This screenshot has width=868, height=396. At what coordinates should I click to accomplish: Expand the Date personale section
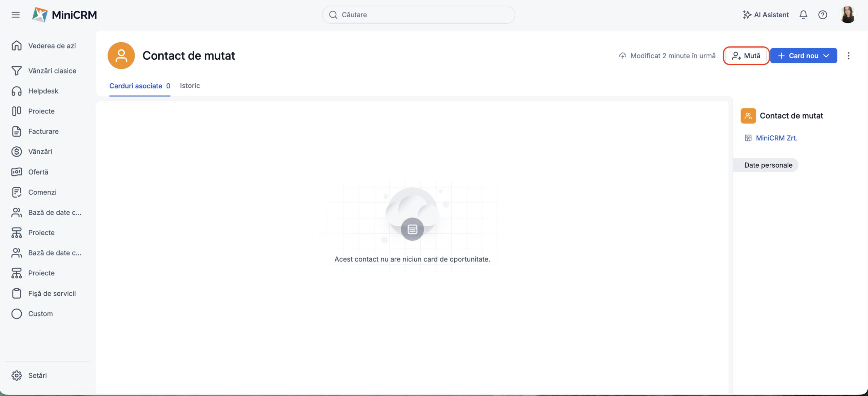click(x=768, y=165)
